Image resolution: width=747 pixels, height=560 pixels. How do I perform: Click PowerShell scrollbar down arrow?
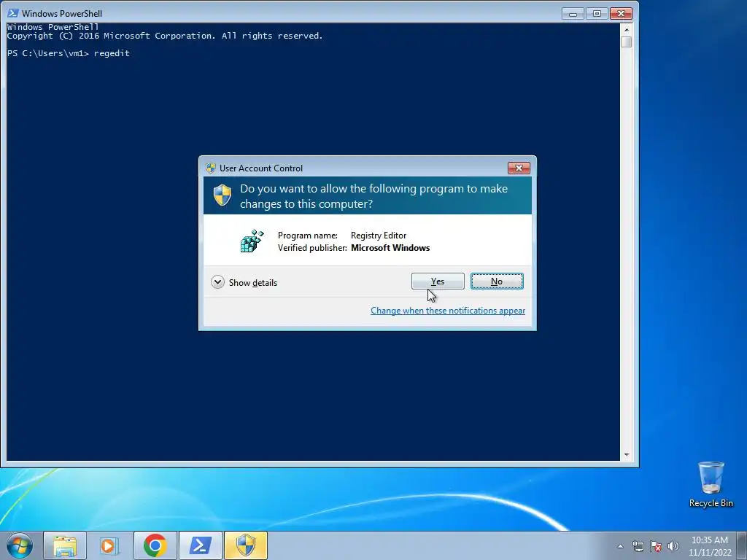tap(627, 455)
